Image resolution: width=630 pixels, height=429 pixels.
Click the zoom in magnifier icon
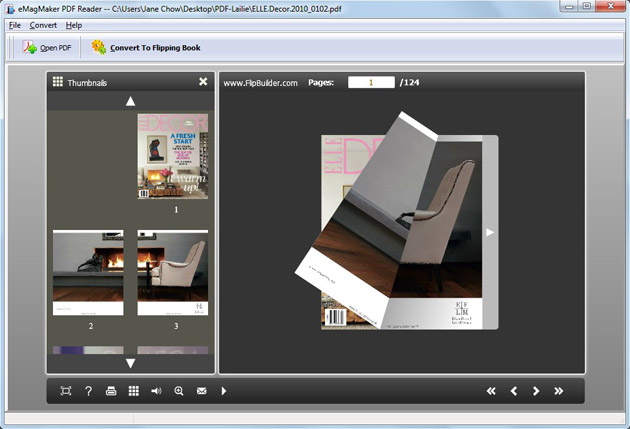179,391
